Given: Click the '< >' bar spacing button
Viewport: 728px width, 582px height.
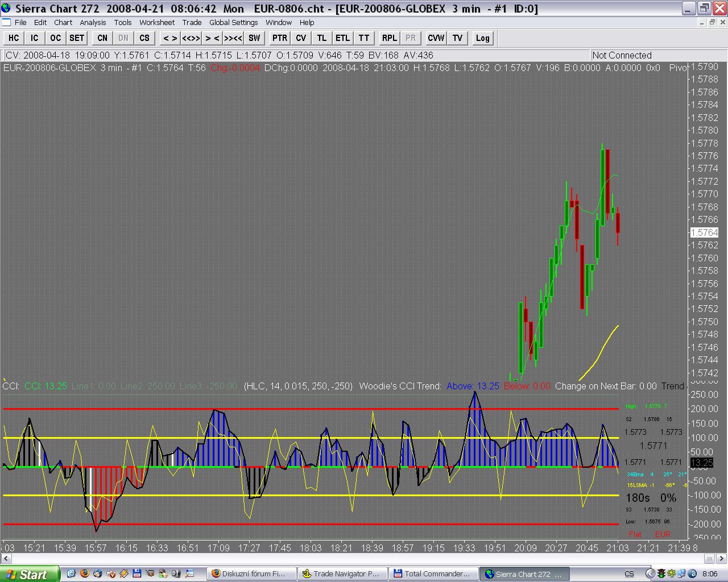Looking at the screenshot, I should click(170, 38).
